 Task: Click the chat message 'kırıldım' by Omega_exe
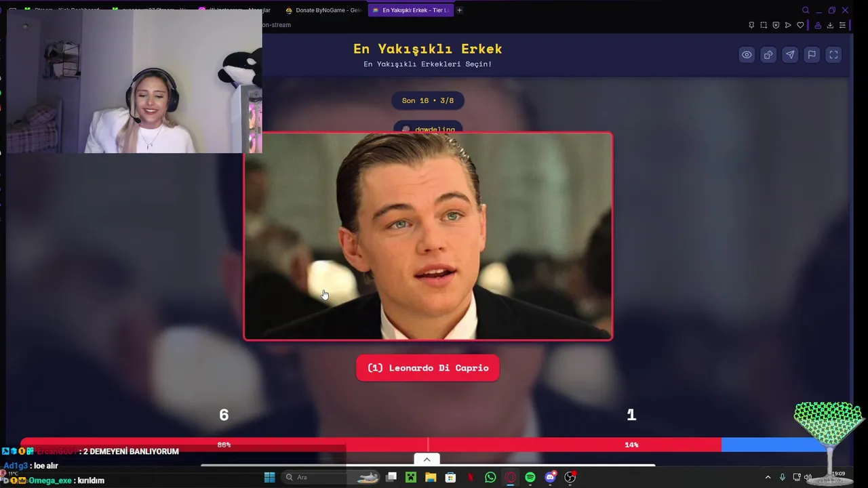pos(90,481)
